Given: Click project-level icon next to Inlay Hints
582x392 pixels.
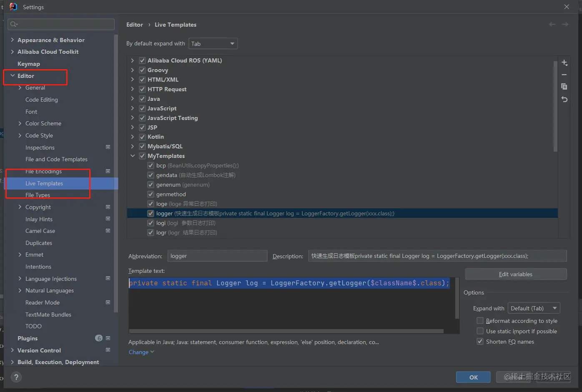Looking at the screenshot, I should [108, 219].
